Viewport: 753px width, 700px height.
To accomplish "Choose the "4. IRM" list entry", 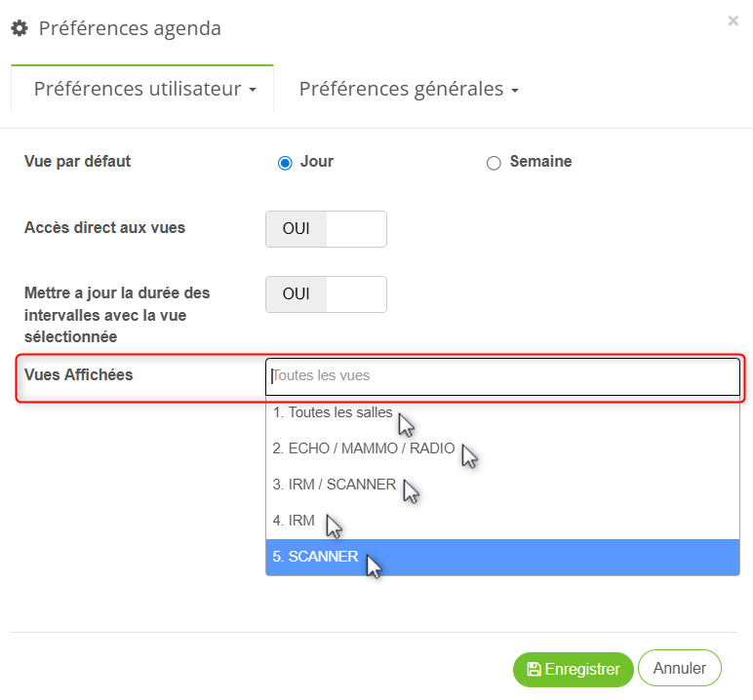I will (x=295, y=521).
